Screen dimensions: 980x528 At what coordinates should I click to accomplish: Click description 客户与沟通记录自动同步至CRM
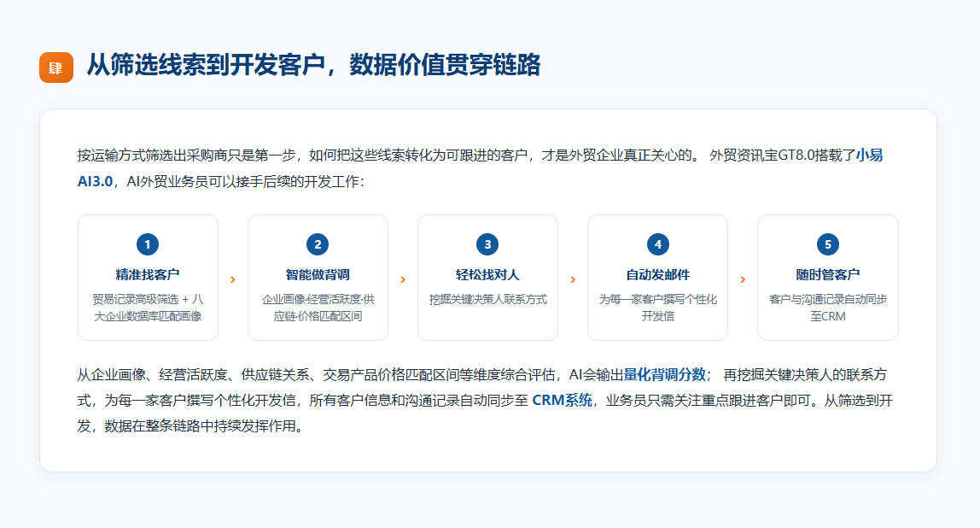[827, 308]
